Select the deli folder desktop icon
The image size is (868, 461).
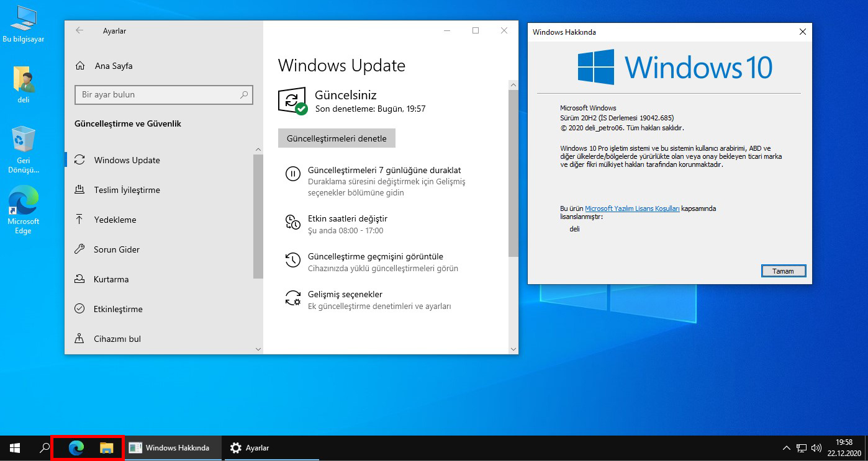point(24,85)
